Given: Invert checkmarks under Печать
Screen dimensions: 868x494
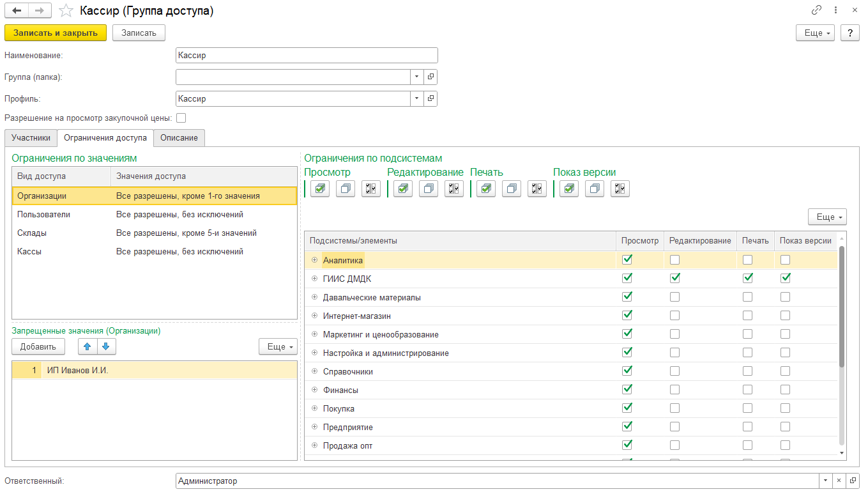Looking at the screenshot, I should [x=537, y=189].
